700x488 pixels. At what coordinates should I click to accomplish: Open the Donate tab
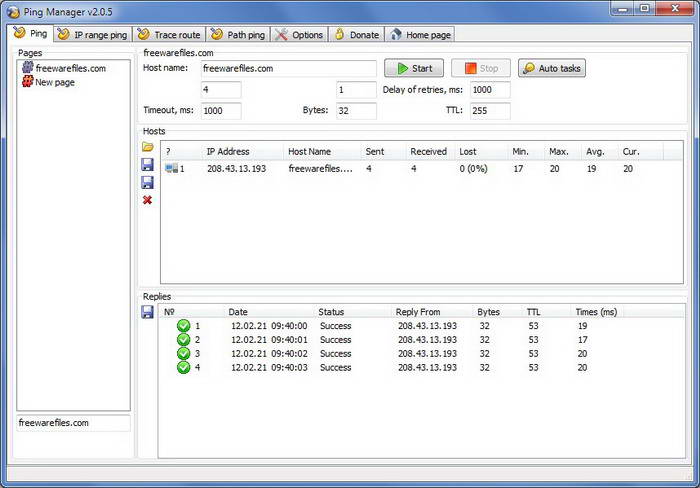click(x=357, y=34)
